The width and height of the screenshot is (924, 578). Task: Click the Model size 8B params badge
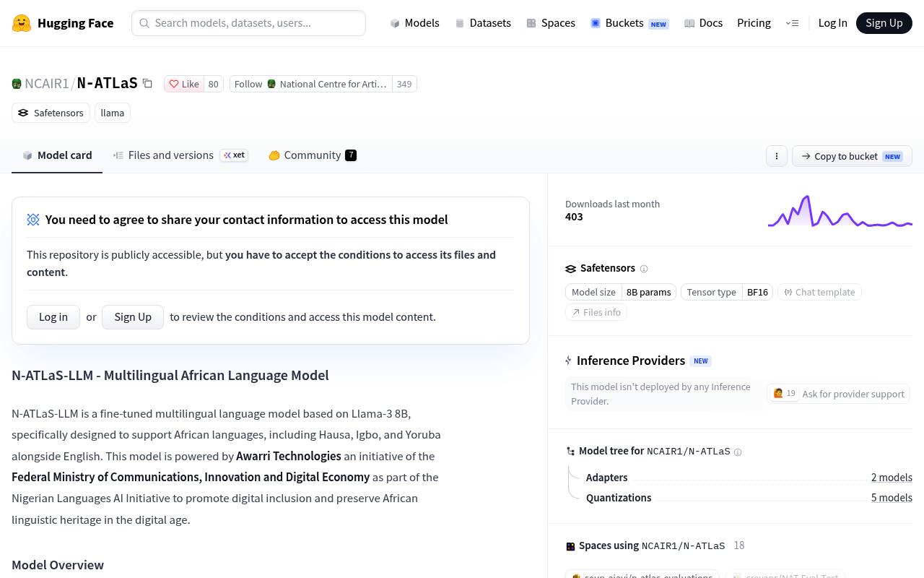point(621,292)
